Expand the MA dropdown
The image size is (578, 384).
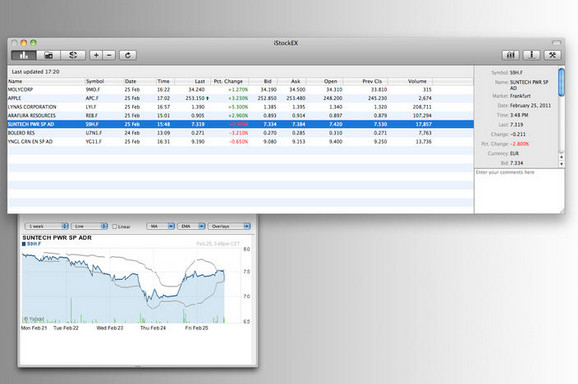[x=160, y=226]
